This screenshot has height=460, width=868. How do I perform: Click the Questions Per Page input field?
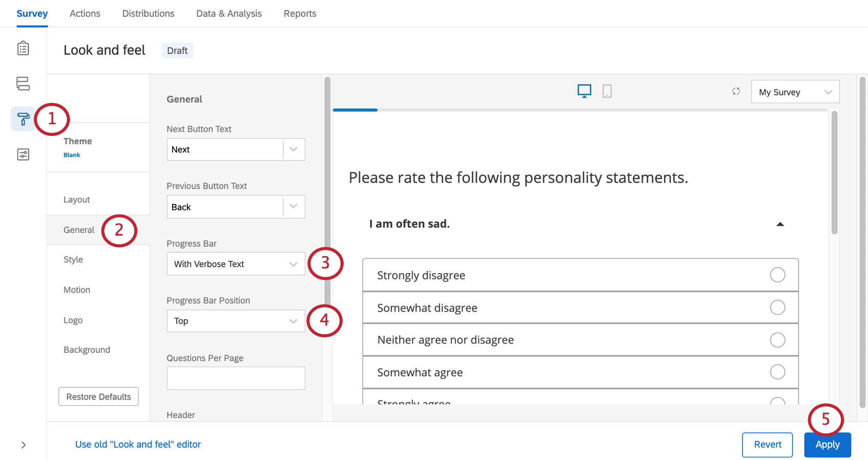[x=236, y=378]
